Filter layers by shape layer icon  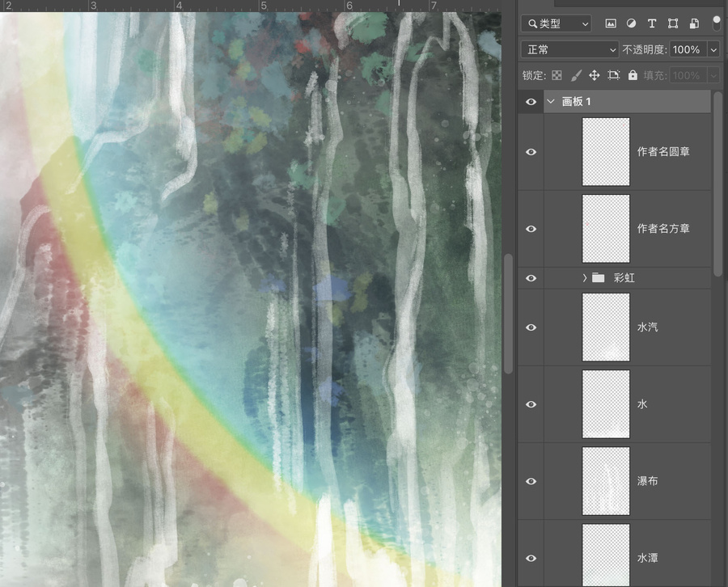tap(673, 23)
